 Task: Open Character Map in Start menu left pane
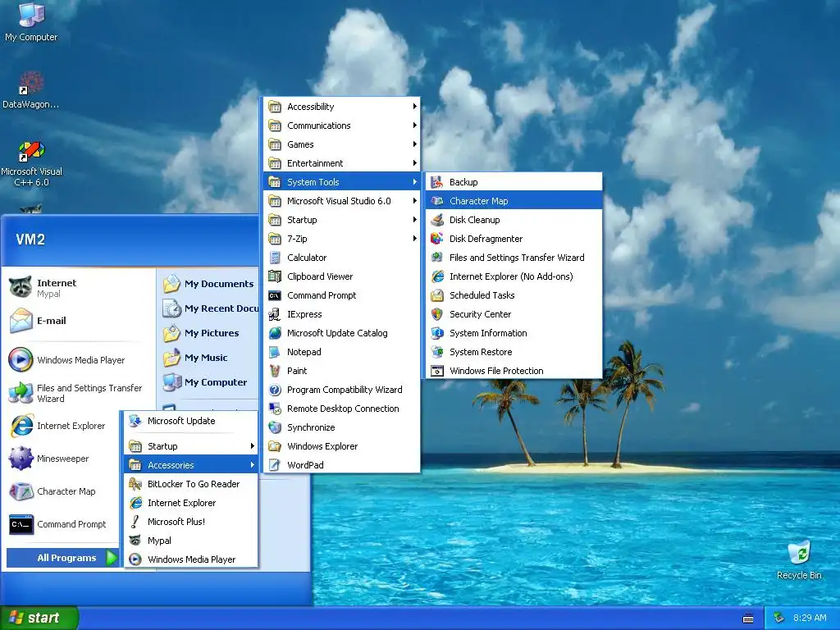(x=62, y=491)
